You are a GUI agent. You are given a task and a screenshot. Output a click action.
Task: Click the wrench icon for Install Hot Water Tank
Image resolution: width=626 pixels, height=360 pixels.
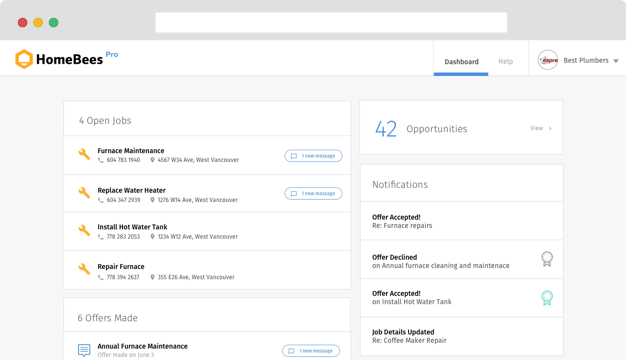(x=84, y=230)
